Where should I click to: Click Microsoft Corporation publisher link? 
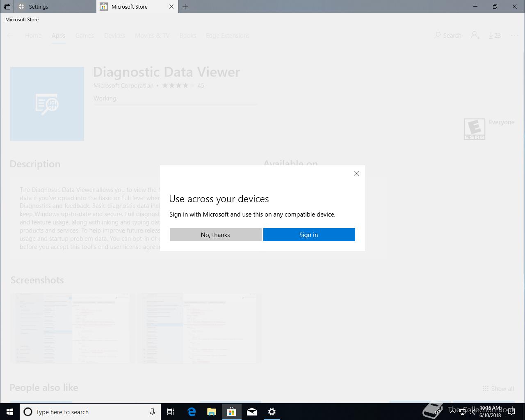coord(123,86)
